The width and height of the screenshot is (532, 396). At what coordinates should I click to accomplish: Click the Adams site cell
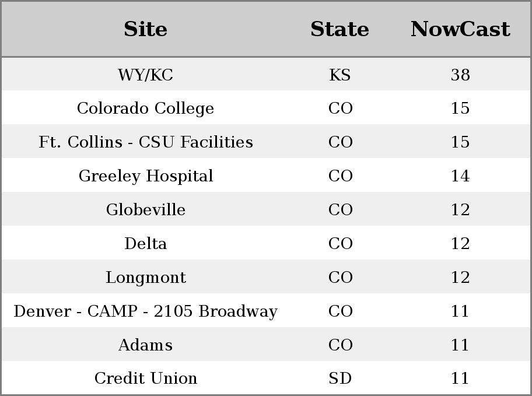click(x=146, y=345)
